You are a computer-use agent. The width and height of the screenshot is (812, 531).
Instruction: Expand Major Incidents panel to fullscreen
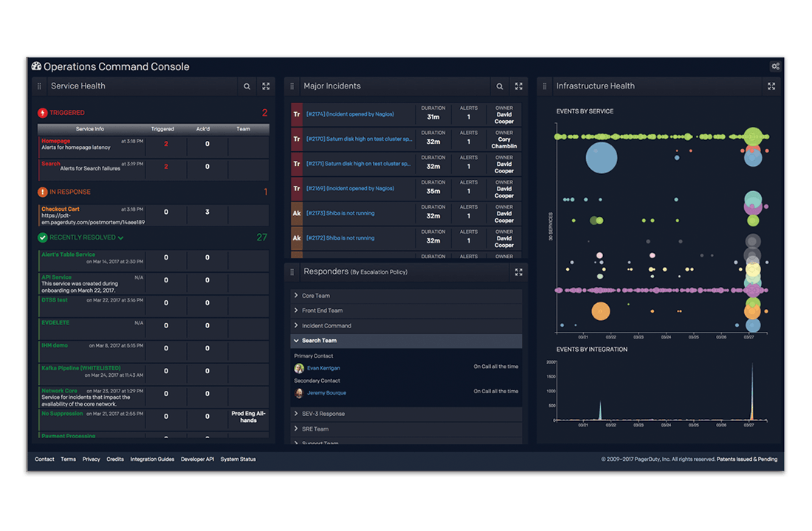tap(518, 86)
